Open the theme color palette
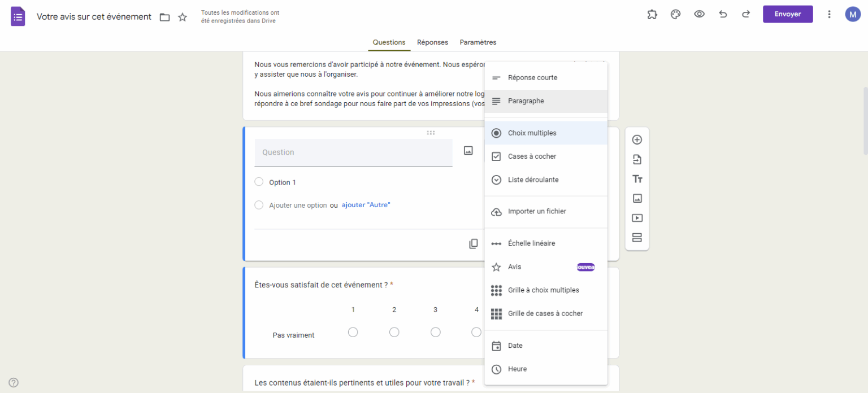Image resolution: width=868 pixels, height=393 pixels. tap(675, 14)
